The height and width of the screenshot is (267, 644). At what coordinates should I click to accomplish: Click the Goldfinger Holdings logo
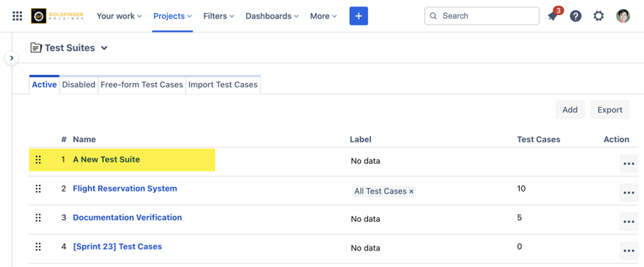coord(58,16)
